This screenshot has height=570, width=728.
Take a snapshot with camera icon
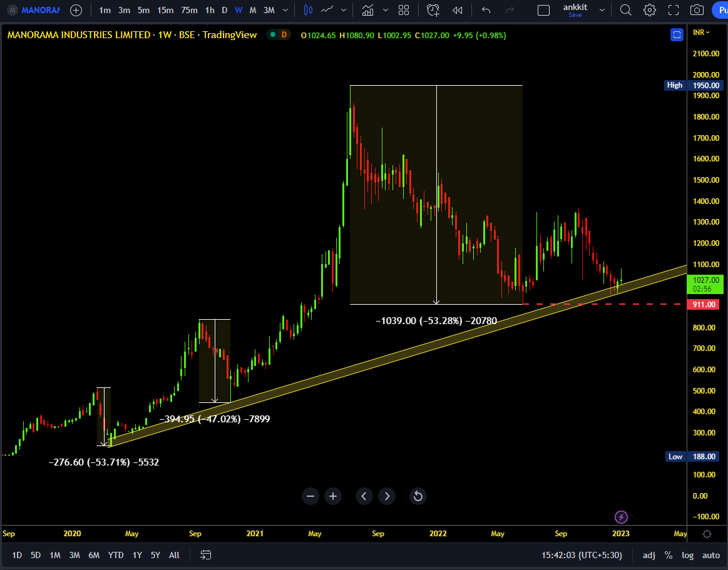click(x=697, y=10)
